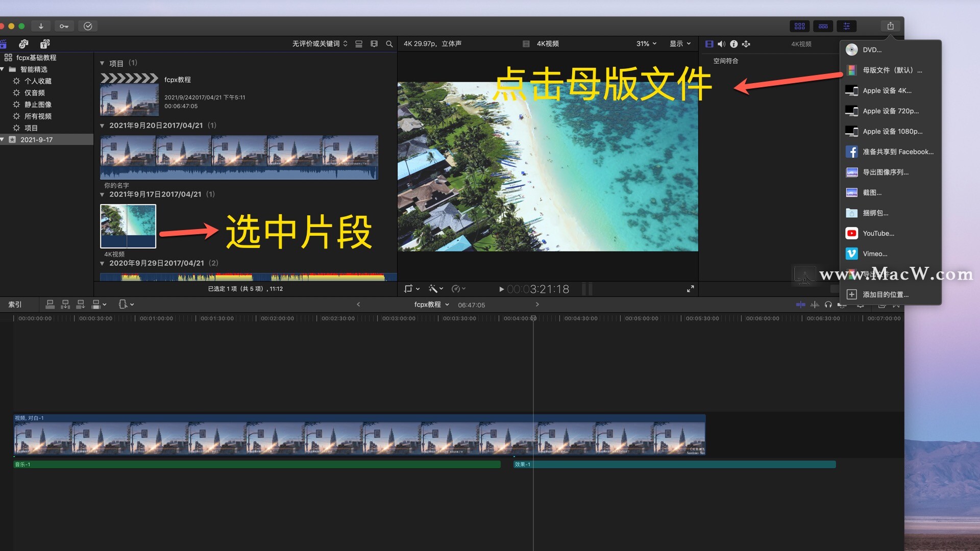Toggle solo headphones button in timeline
This screenshot has height=551, width=980.
click(828, 305)
